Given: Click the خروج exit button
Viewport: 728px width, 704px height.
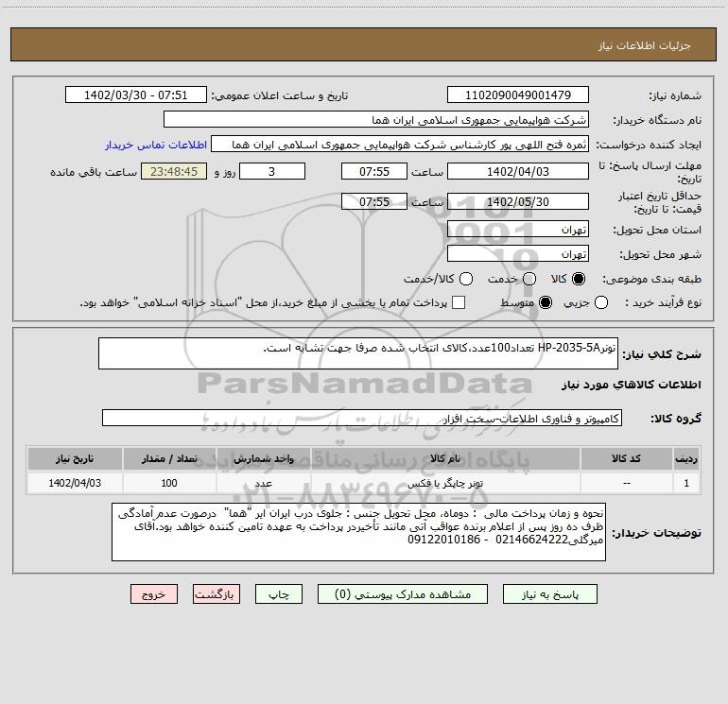Looking at the screenshot, I should click(x=154, y=594).
